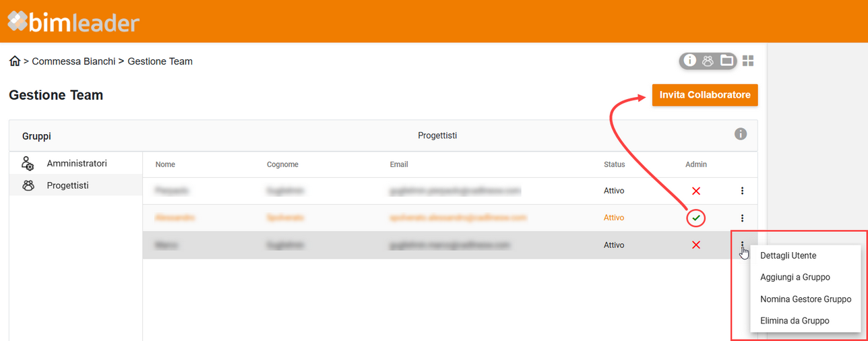868x341 pixels.
Task: Choose Nomina Gestore Gruppo menu entry
Action: pos(805,299)
